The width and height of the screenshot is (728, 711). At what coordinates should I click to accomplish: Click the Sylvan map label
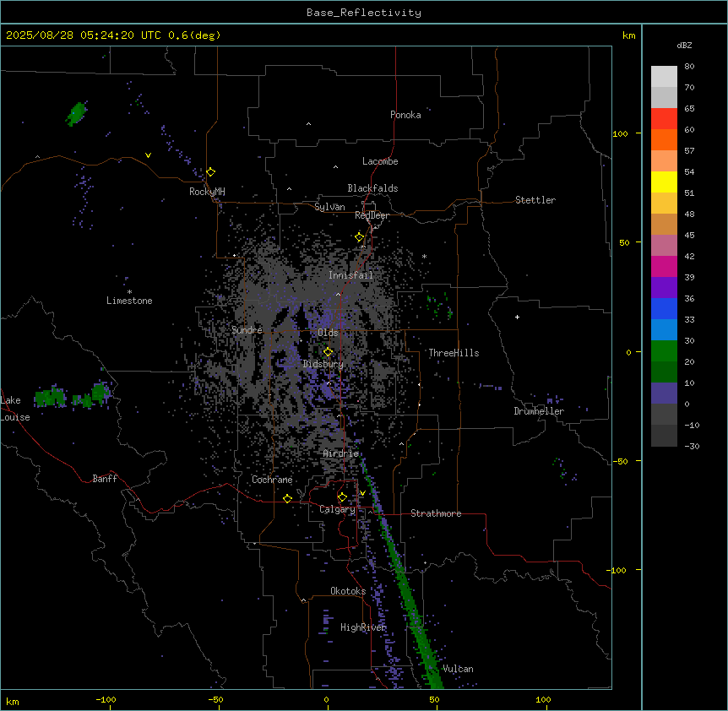click(x=329, y=207)
